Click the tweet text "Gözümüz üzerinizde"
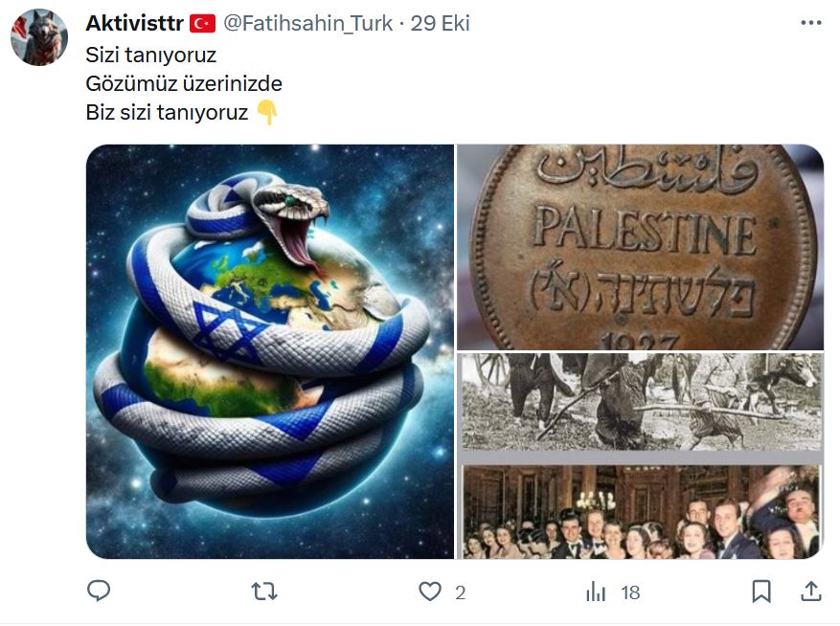840x626 pixels. click(x=184, y=83)
